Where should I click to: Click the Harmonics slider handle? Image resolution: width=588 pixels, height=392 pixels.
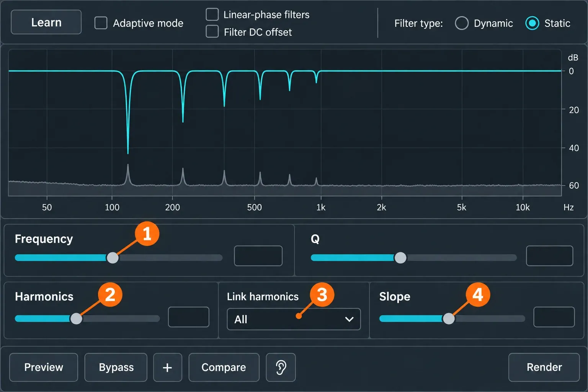click(76, 318)
